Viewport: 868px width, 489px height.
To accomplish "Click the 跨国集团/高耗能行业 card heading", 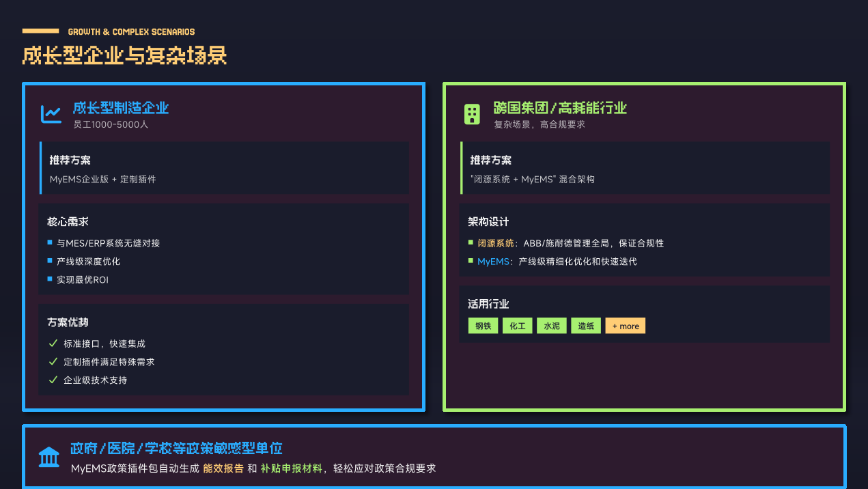I will pos(560,108).
